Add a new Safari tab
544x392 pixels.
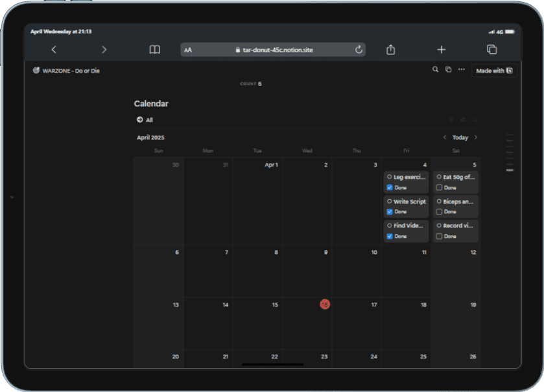pyautogui.click(x=442, y=49)
